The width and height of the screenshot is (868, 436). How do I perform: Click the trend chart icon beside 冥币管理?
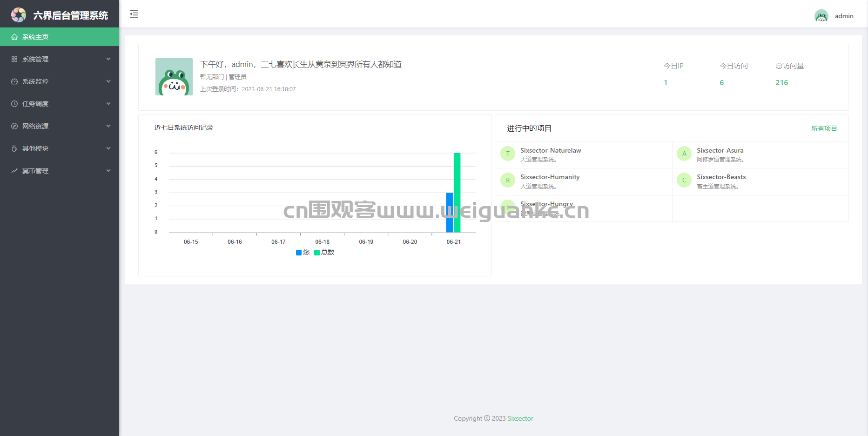coord(14,171)
